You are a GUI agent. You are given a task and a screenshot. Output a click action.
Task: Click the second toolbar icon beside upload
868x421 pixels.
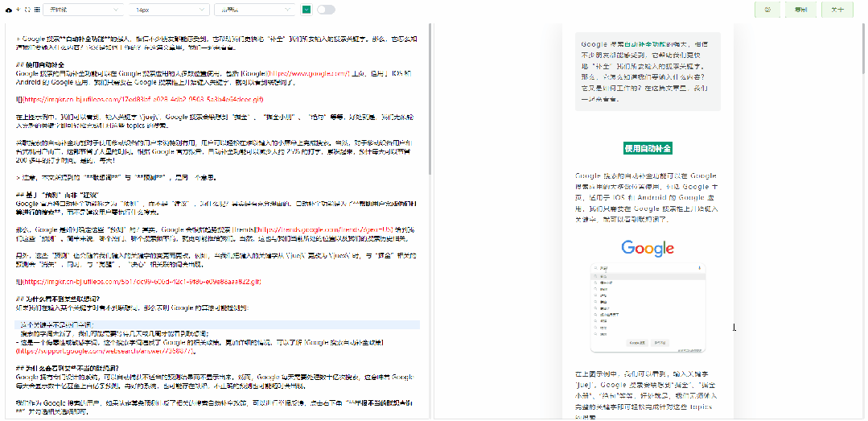click(18, 10)
